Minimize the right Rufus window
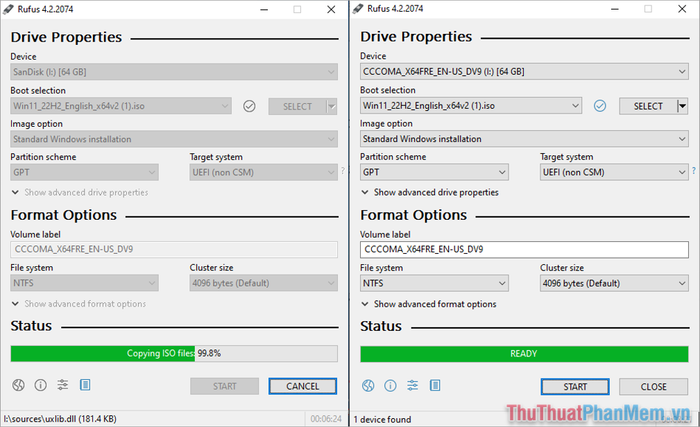Screen dimensions: 700x427 tap(615, 9)
